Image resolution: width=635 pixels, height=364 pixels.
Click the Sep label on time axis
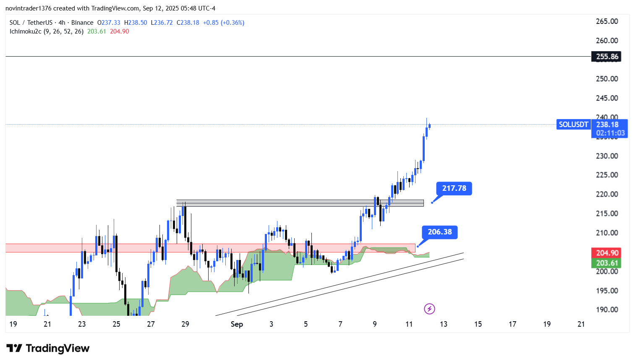point(237,324)
